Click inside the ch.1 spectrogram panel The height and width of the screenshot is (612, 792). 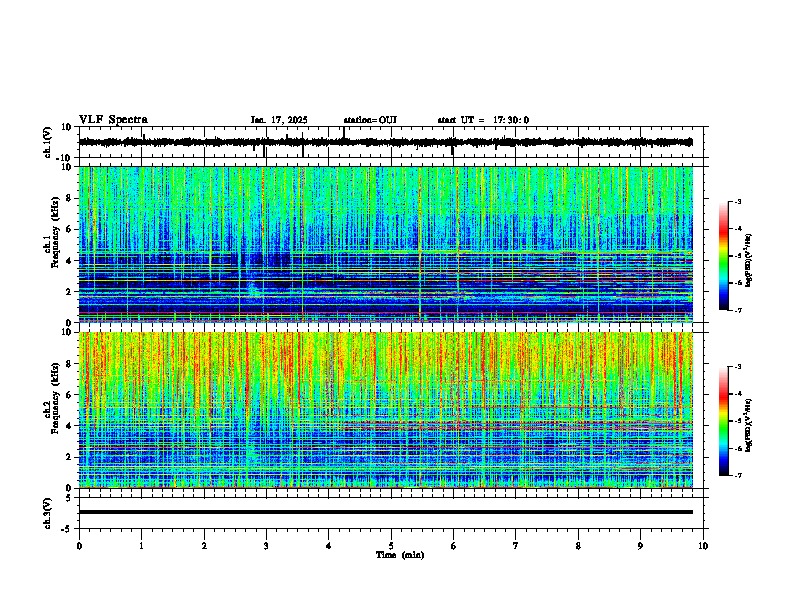386,244
